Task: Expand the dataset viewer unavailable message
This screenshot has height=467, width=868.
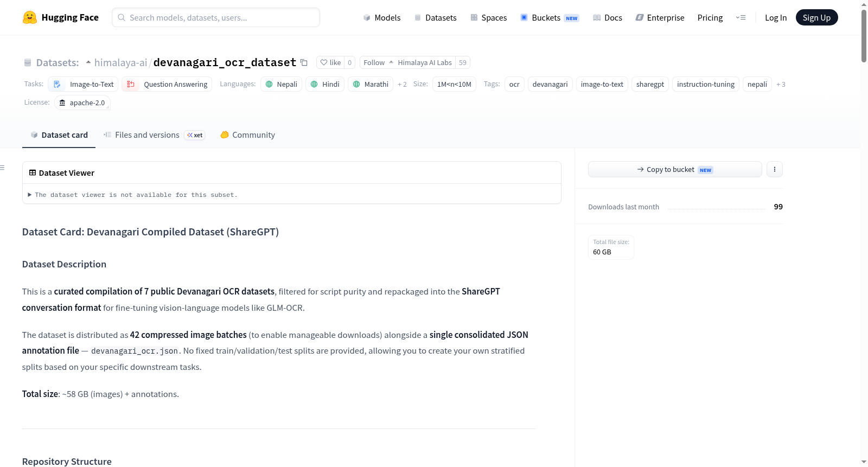Action: point(133,195)
